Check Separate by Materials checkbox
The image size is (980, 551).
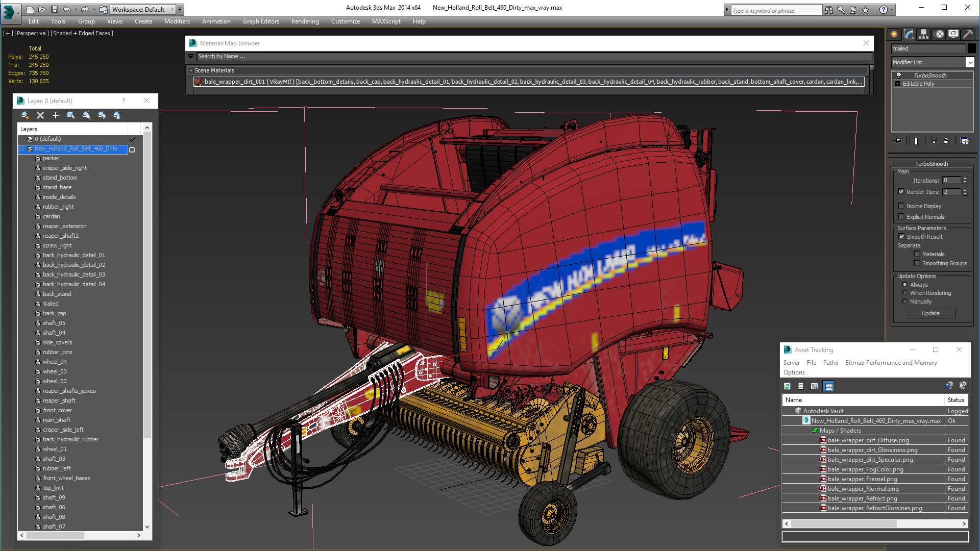point(917,254)
